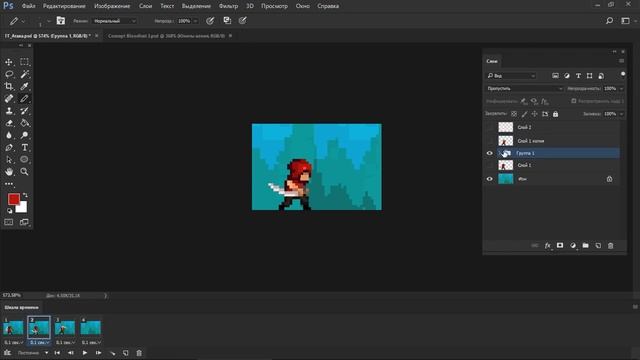Reset default foreground and background colors

[x=9, y=211]
